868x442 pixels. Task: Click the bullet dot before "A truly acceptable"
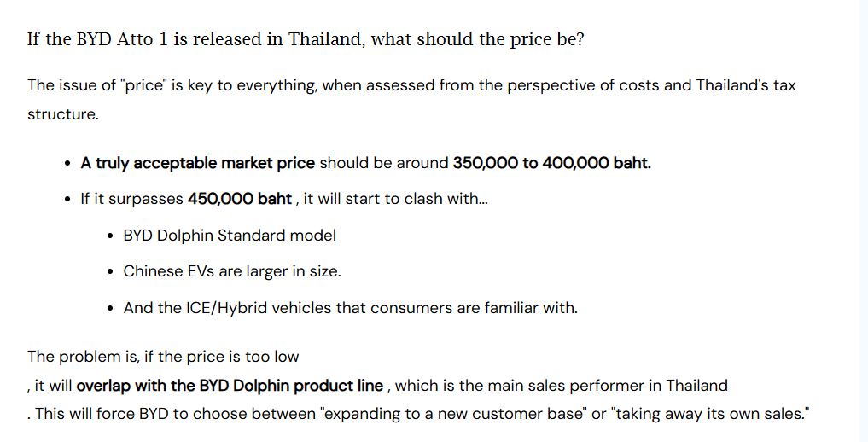[x=67, y=164]
